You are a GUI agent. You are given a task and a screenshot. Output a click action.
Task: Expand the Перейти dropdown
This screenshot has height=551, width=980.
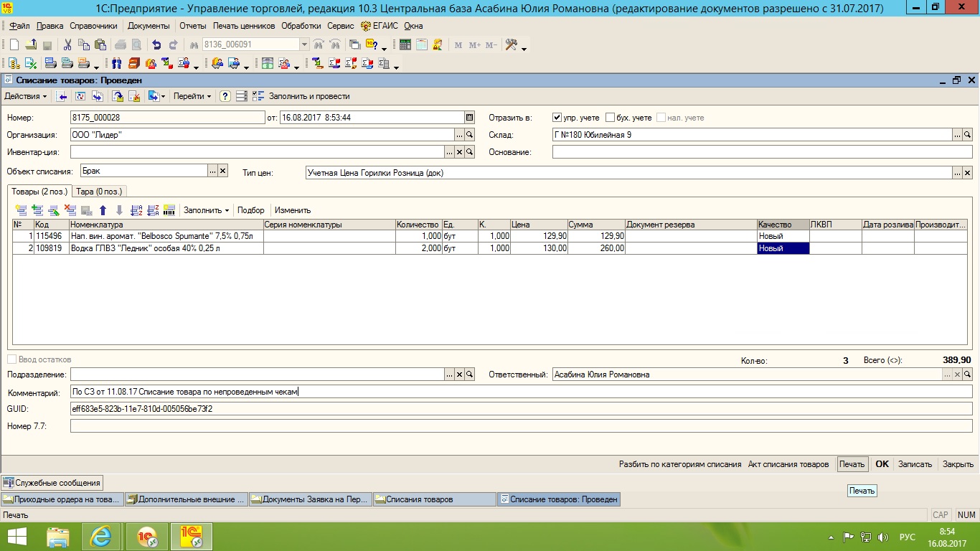pos(192,96)
